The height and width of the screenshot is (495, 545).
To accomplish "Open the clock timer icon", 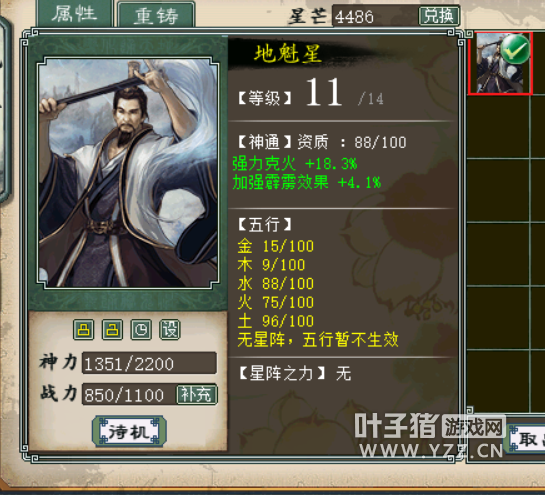I will (141, 329).
